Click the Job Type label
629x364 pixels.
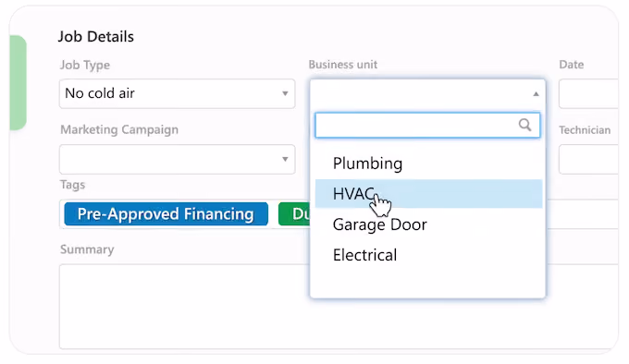85,65
